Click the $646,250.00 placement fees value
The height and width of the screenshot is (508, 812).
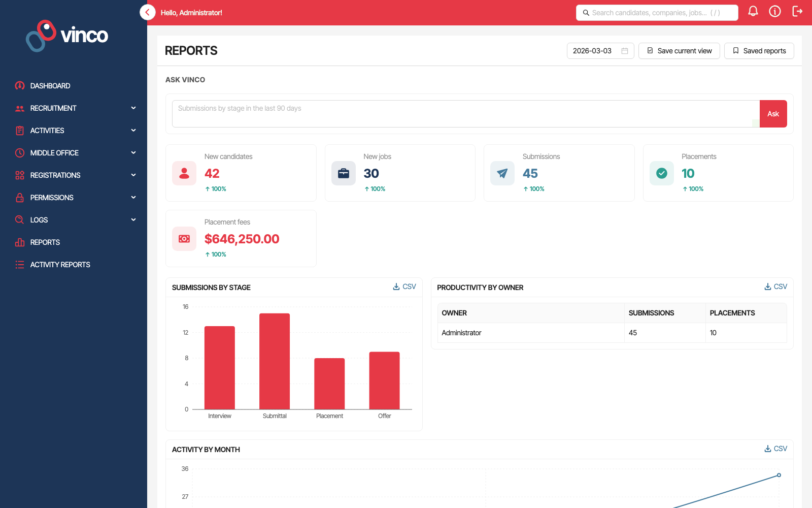pyautogui.click(x=242, y=239)
